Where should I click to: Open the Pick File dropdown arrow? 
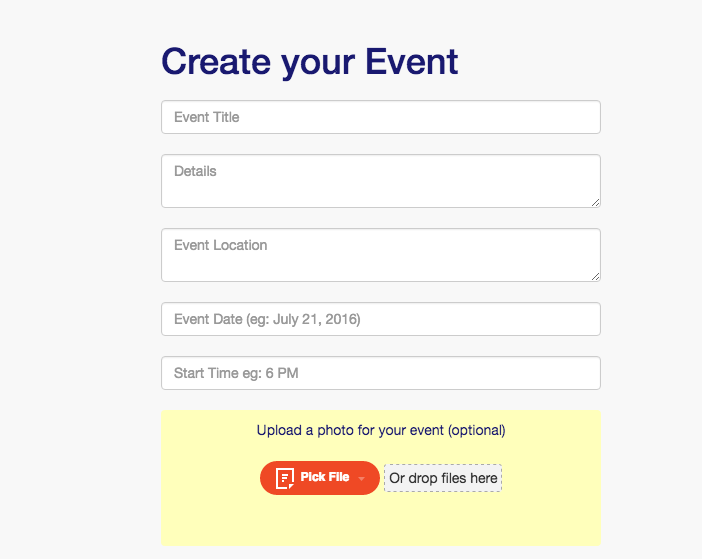pos(361,479)
